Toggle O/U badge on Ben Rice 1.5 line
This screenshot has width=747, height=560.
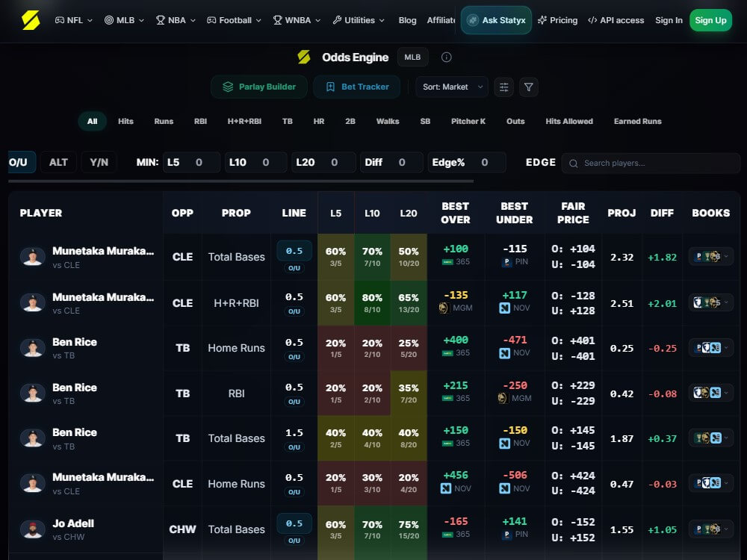pyautogui.click(x=294, y=447)
